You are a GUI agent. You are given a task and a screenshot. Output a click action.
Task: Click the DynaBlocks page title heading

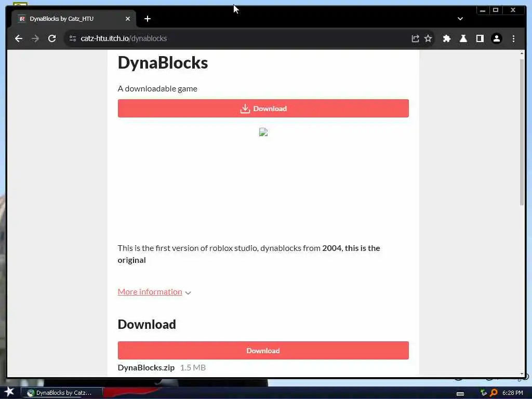click(163, 63)
